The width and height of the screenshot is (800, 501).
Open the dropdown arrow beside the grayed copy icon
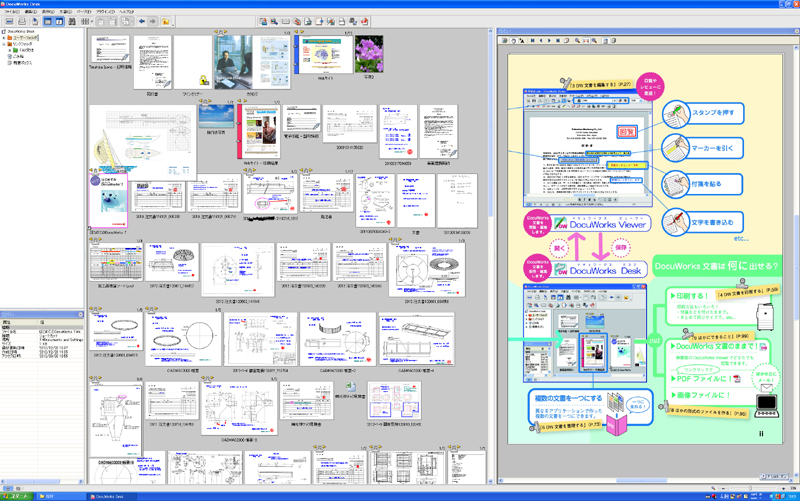pyautogui.click(x=132, y=21)
